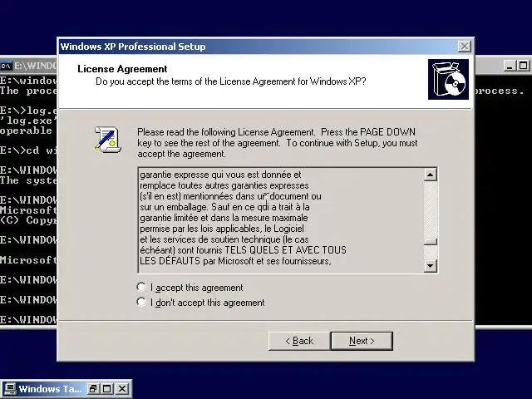The width and height of the screenshot is (532, 399).
Task: Click "et les services de soutien technique" line
Action: click(224, 239)
